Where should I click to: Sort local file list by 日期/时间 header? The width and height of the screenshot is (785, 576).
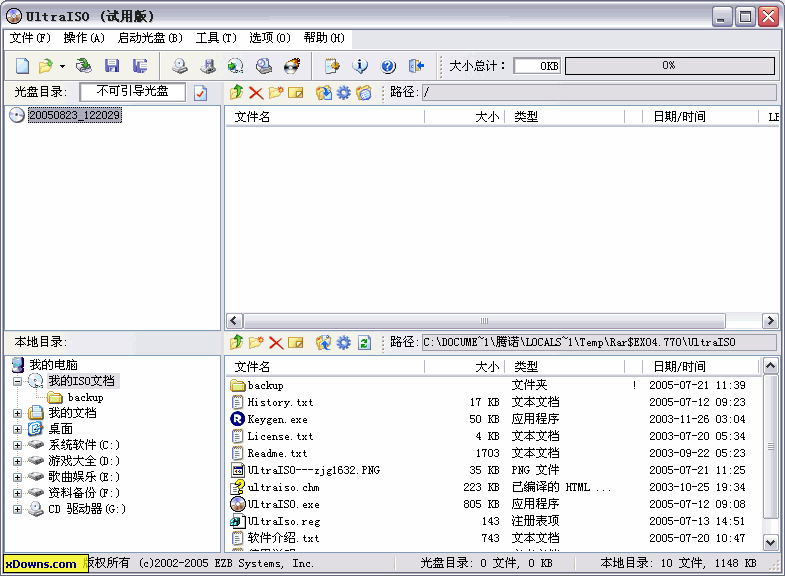700,367
